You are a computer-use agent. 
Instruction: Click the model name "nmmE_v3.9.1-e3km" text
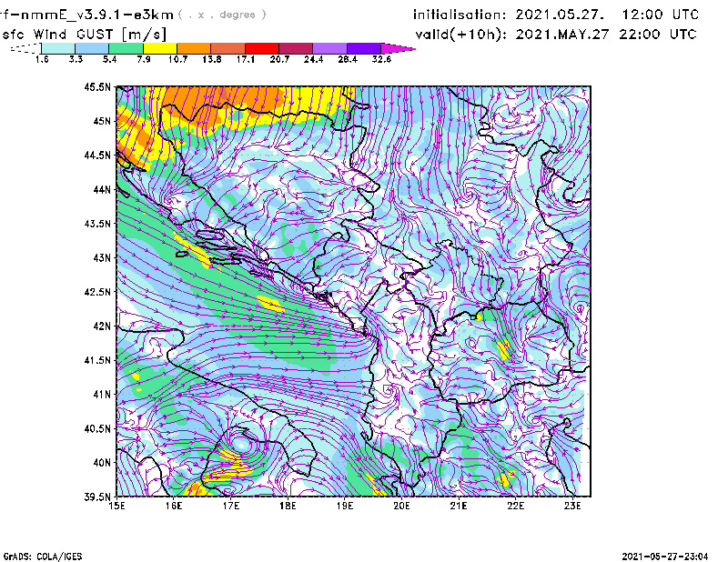click(x=97, y=15)
